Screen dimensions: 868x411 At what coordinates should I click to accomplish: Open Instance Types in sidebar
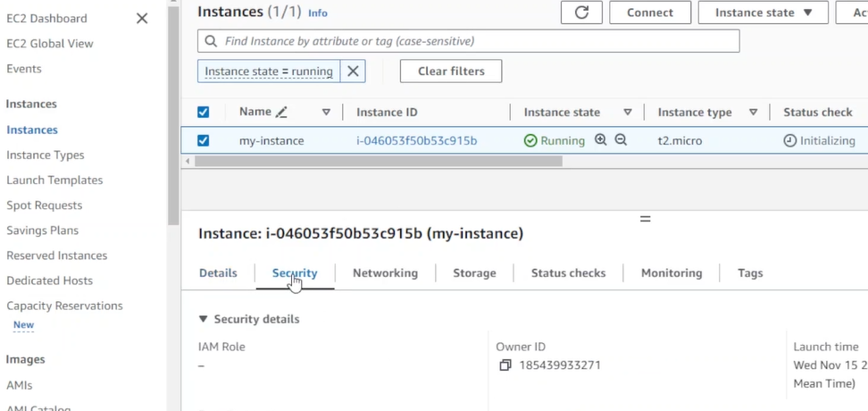pos(46,155)
